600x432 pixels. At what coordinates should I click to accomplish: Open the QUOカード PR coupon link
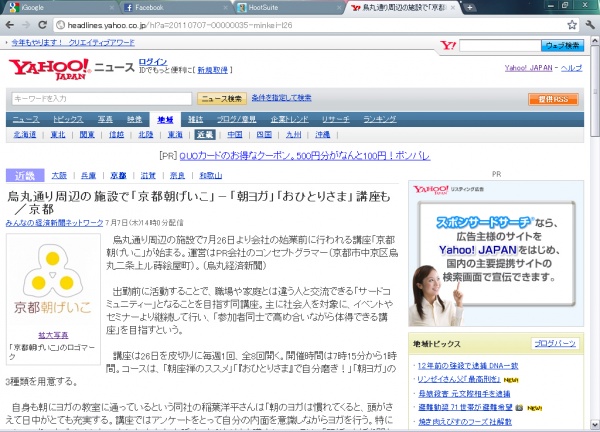(x=305, y=156)
